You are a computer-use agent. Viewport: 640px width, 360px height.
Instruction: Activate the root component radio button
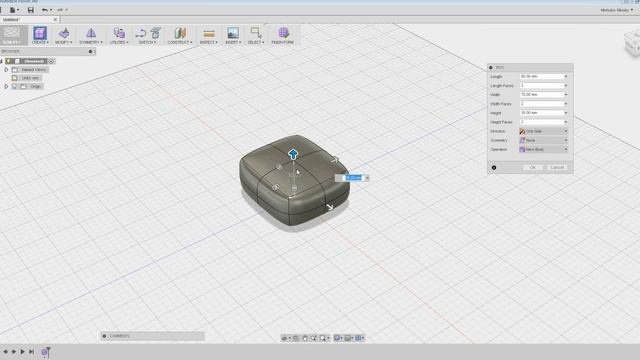click(x=51, y=61)
